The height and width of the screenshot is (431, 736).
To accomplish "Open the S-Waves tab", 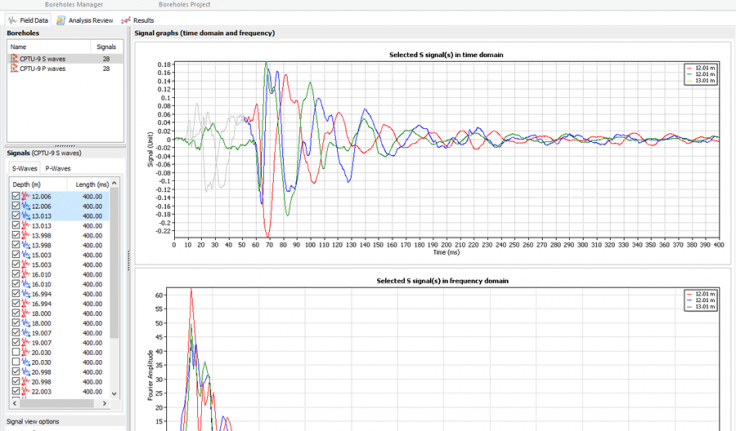I will [24, 169].
